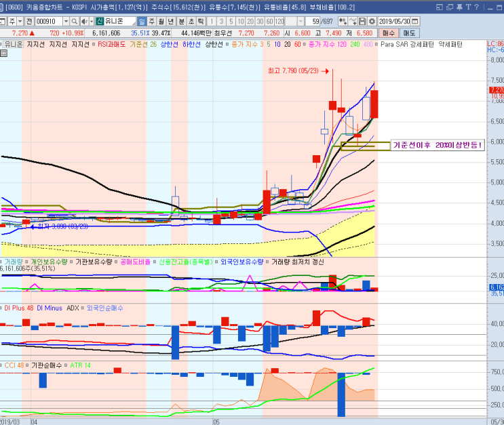504x425 pixels.
Task: Click the stock search magnifier icon
Action: tap(74, 22)
